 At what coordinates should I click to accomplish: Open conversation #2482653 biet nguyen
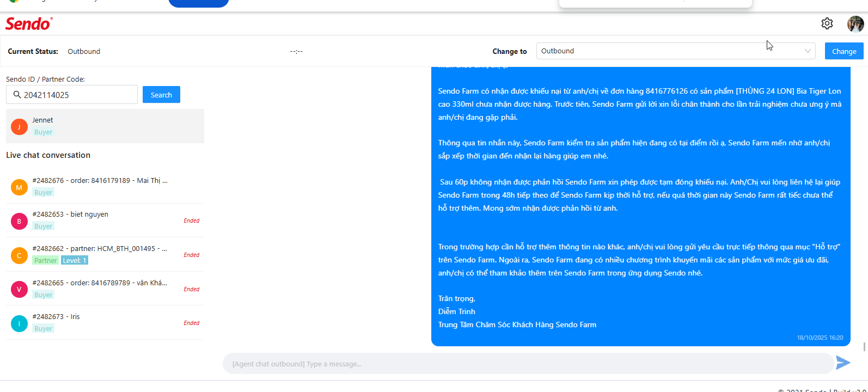[x=105, y=220]
